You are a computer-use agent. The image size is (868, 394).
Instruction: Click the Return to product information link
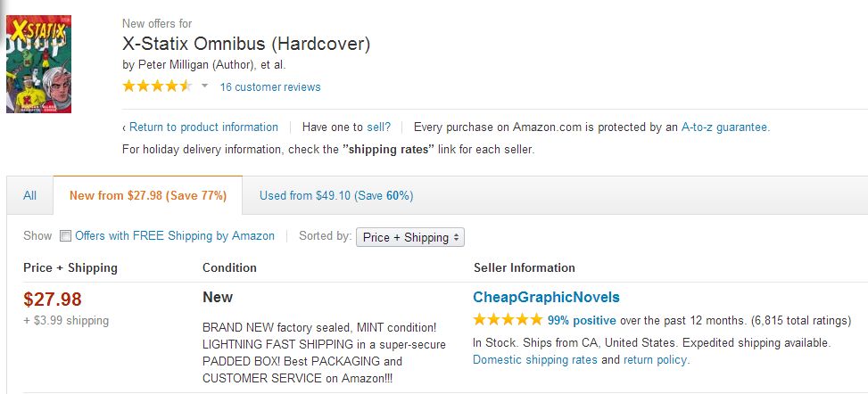(203, 127)
